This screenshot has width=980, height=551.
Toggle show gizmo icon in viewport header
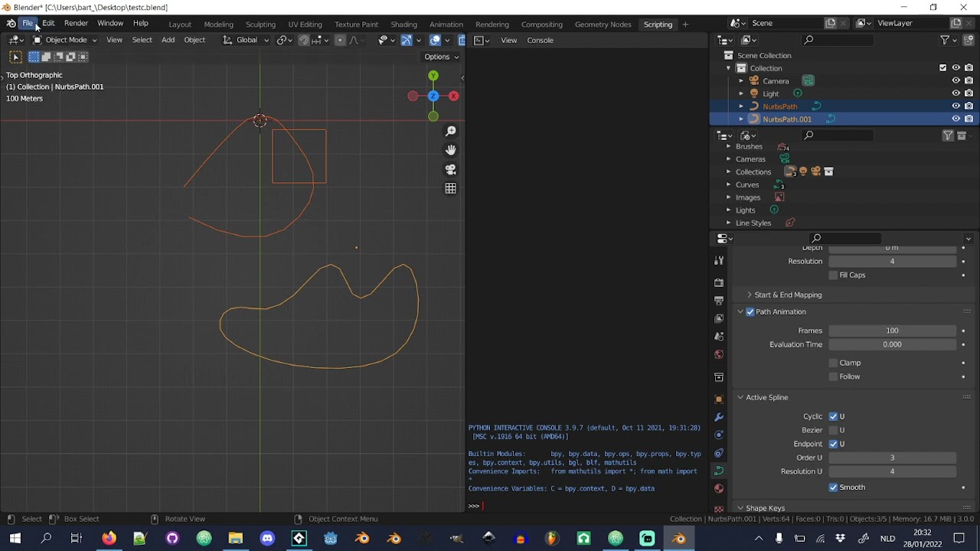click(x=407, y=40)
